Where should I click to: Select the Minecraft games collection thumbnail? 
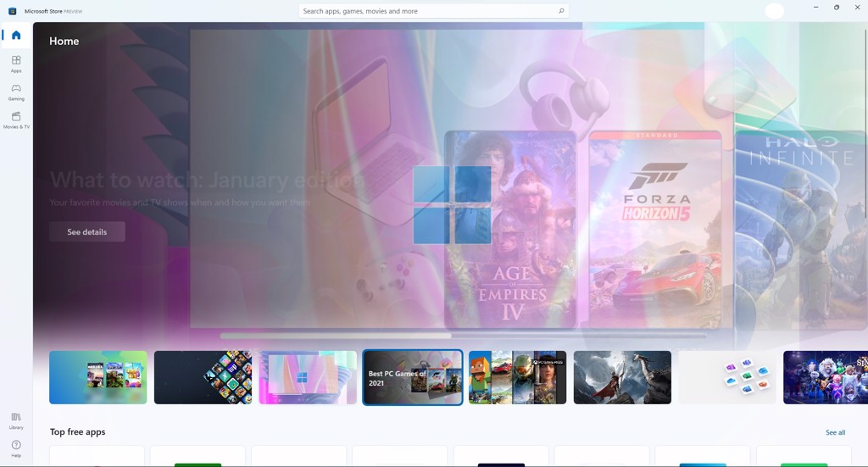pos(517,377)
